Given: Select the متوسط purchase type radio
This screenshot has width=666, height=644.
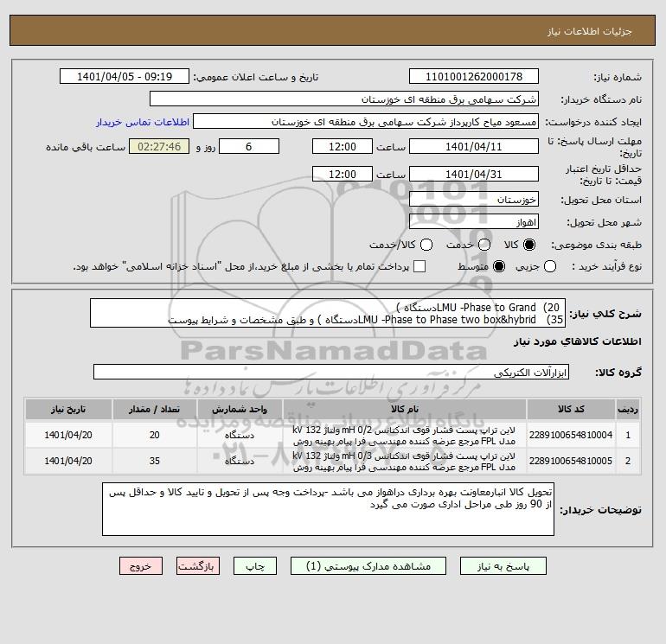Looking at the screenshot, I should click(499, 266).
